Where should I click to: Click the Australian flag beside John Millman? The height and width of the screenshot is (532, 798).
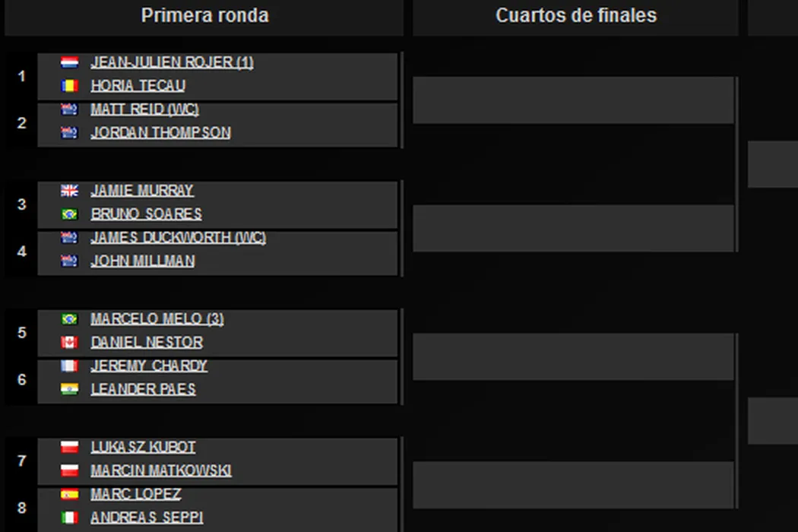(70, 261)
